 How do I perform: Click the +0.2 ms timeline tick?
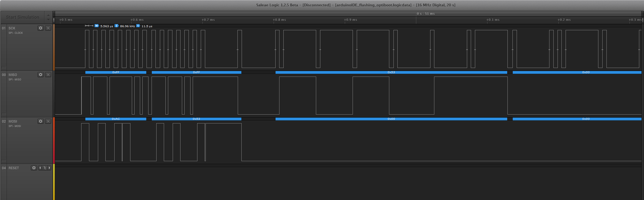(564, 20)
